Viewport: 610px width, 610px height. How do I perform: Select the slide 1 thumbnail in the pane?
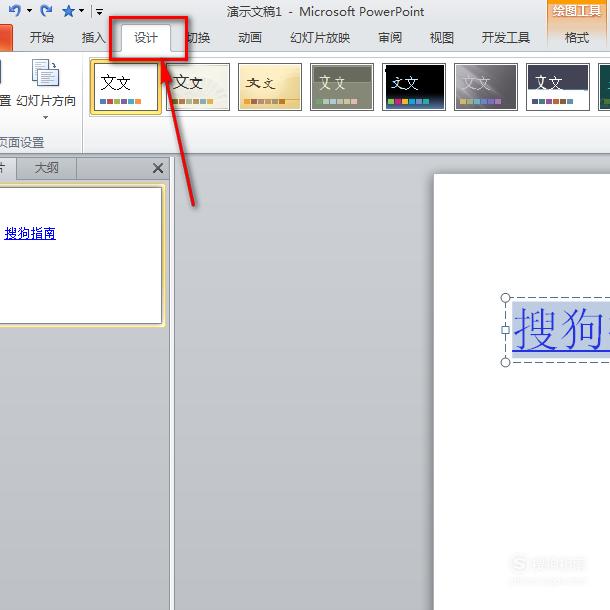81,255
